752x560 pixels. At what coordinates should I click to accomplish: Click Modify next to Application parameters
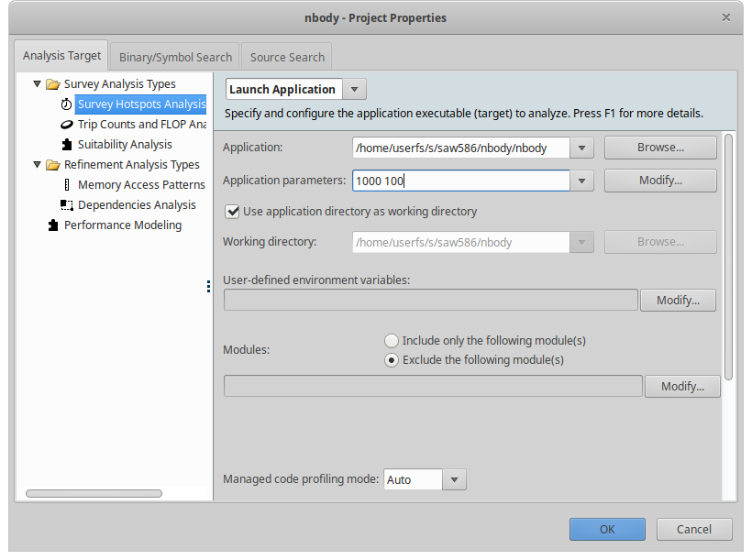660,181
